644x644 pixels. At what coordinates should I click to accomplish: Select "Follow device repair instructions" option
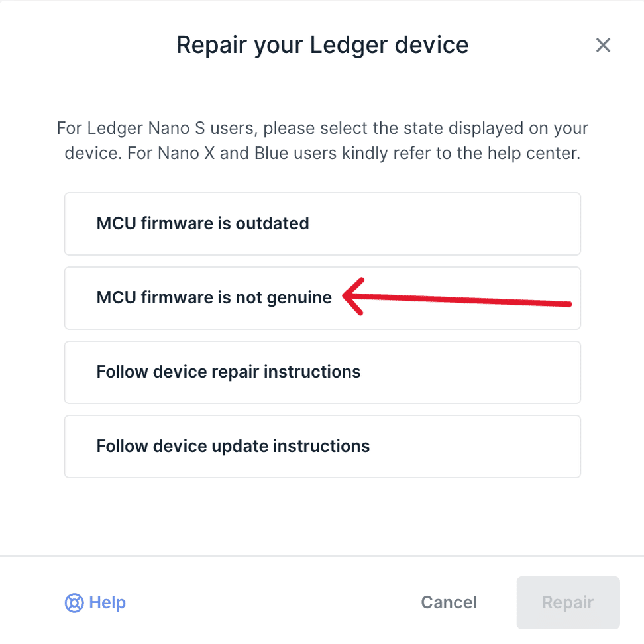(x=322, y=372)
